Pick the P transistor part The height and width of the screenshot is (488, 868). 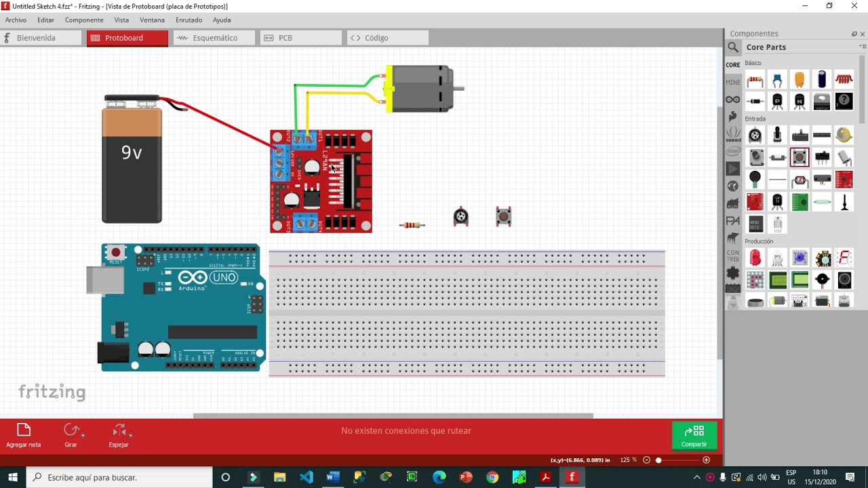tap(777, 102)
